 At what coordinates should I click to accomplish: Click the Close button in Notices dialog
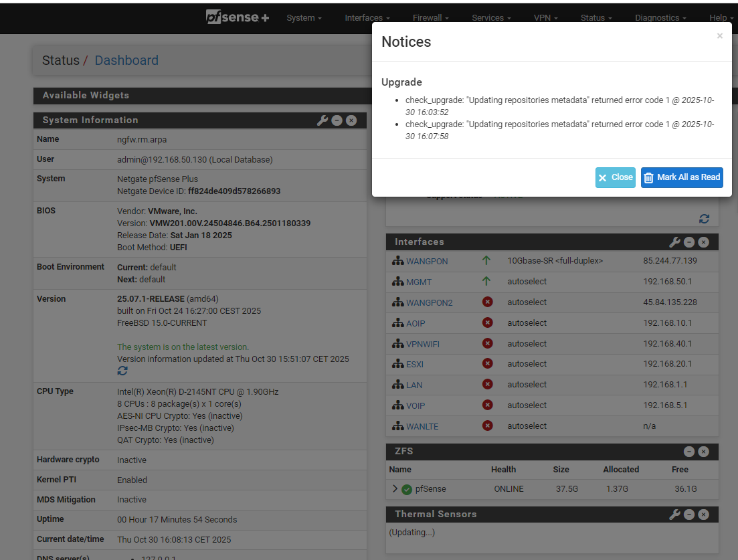point(615,177)
